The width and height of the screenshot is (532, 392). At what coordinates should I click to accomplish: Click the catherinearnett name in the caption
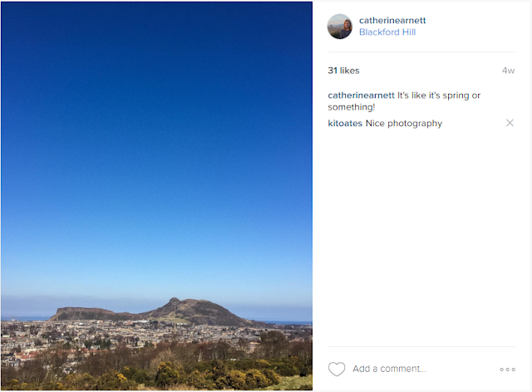pos(361,96)
